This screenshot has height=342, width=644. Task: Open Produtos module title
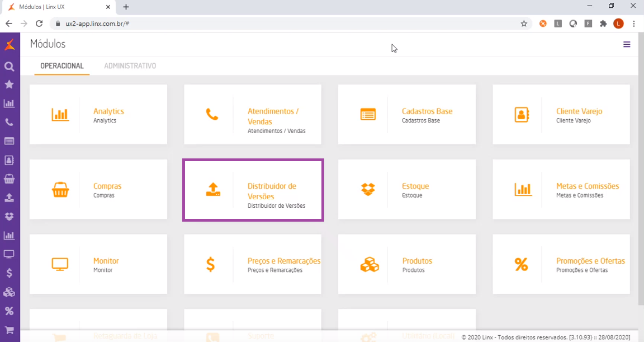click(x=417, y=261)
